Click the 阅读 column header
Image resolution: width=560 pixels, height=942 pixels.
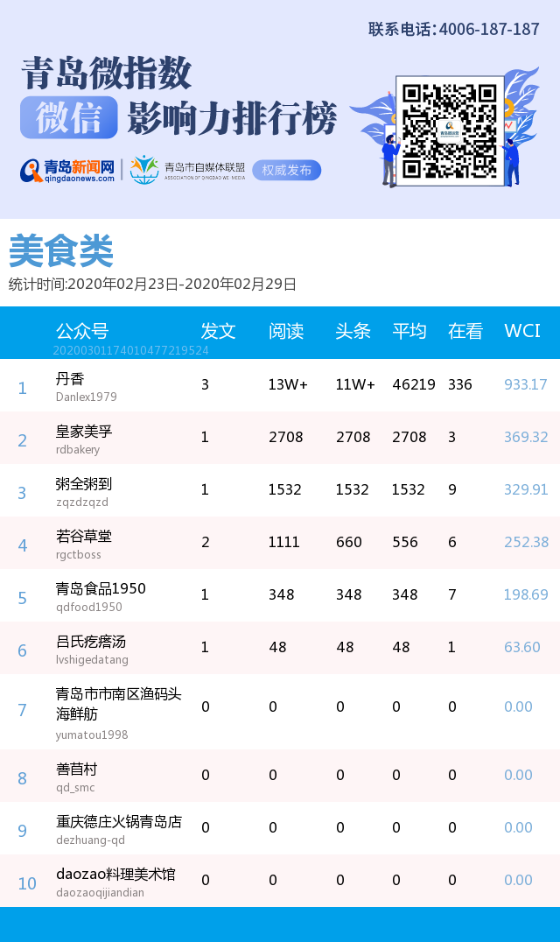285,331
